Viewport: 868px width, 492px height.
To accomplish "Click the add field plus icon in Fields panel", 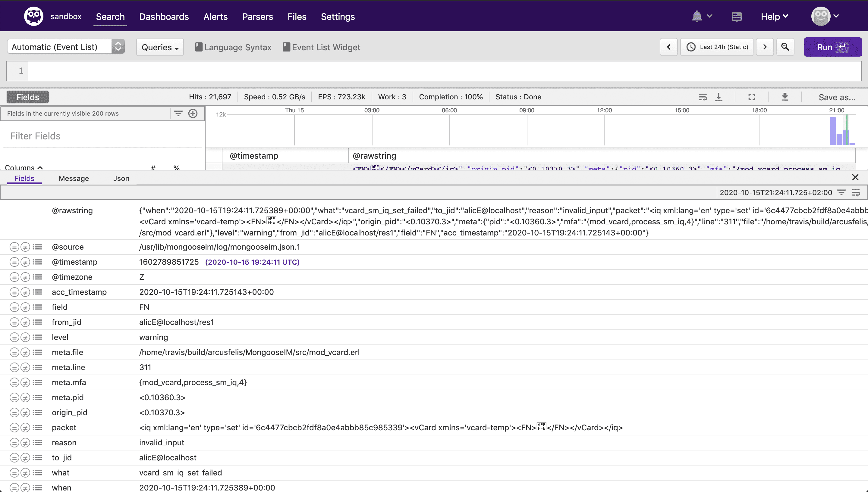I will (x=193, y=113).
